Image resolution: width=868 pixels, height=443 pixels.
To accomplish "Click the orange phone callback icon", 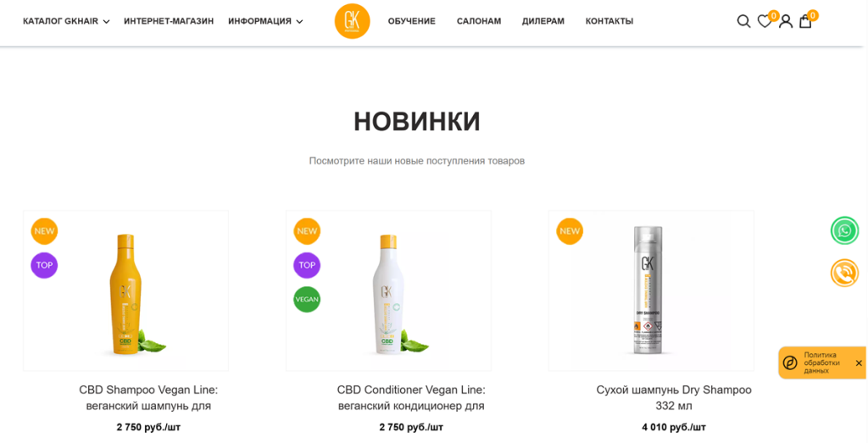I will (x=844, y=273).
